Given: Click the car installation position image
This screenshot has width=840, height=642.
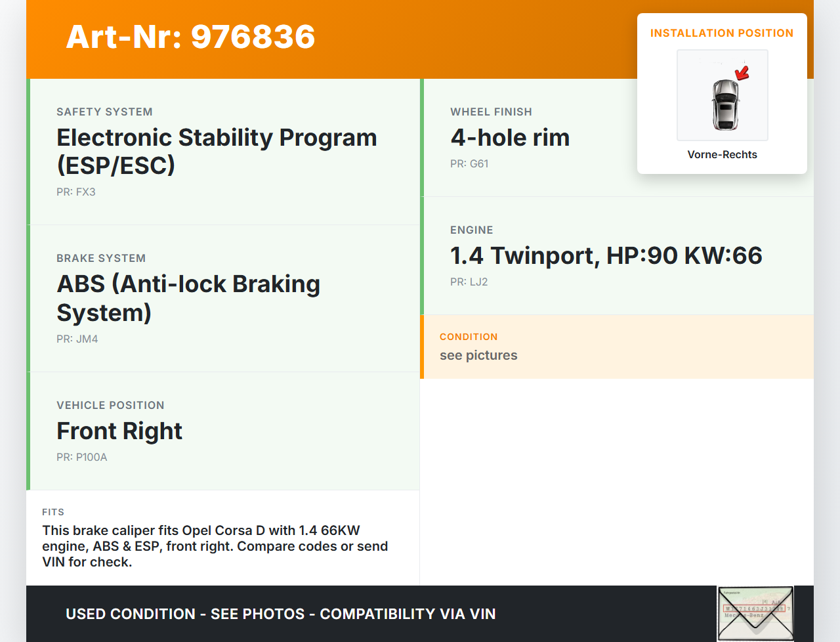Looking at the screenshot, I should point(722,96).
